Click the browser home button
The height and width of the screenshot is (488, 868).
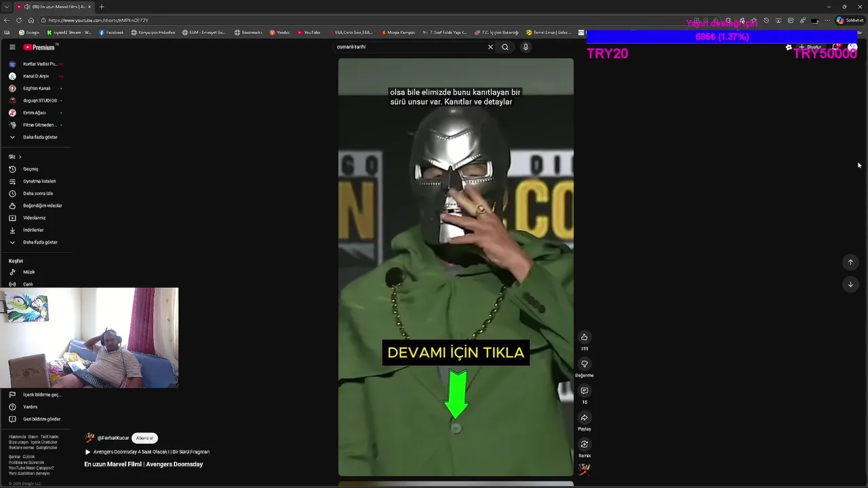31,20
